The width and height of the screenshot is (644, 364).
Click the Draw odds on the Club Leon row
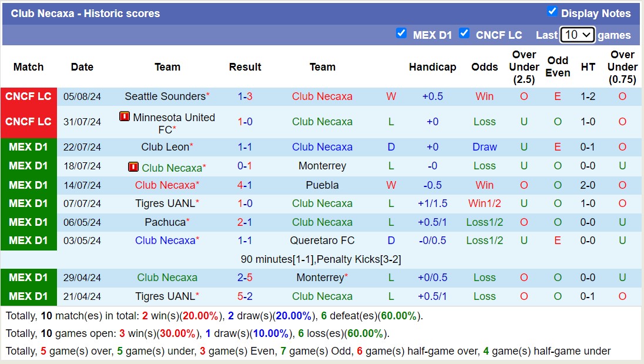coord(484,147)
